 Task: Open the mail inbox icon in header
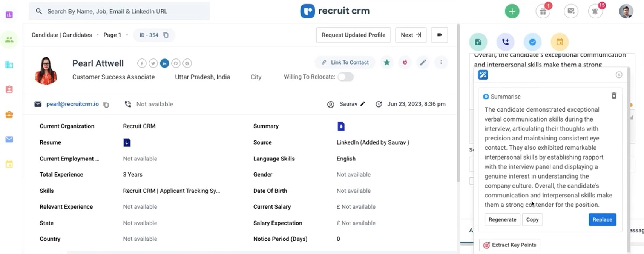click(x=571, y=11)
